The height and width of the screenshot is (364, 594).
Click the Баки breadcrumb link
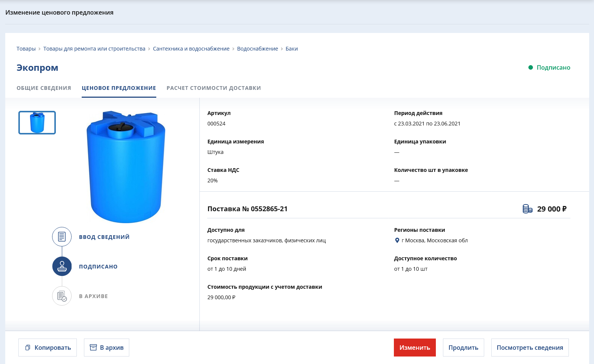292,49
